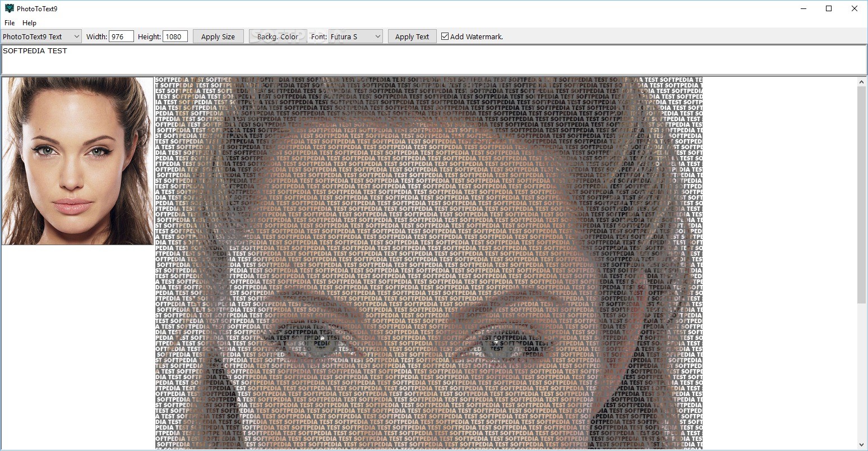The width and height of the screenshot is (868, 451).
Task: Minimize the PhotoToText9 window
Action: [803, 8]
